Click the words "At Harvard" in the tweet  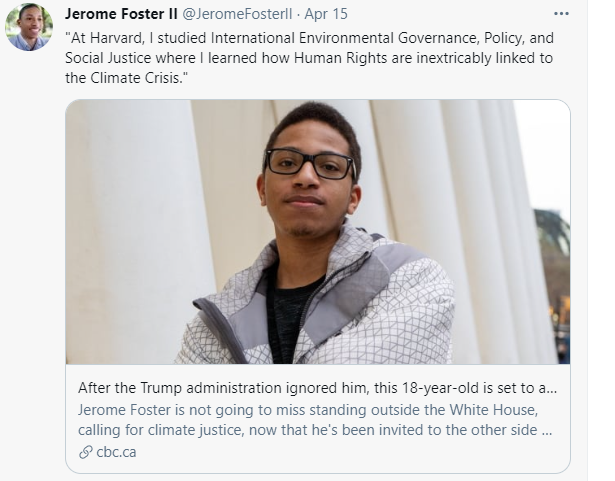(104, 38)
